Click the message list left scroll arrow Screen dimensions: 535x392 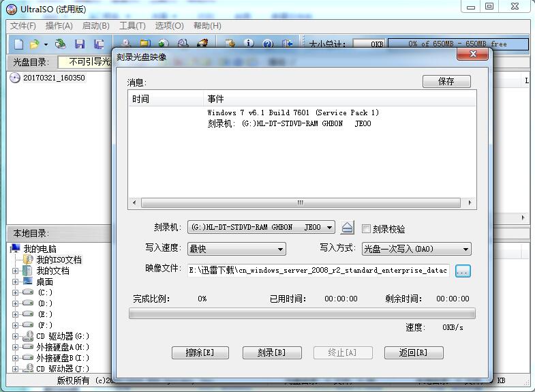tap(134, 202)
